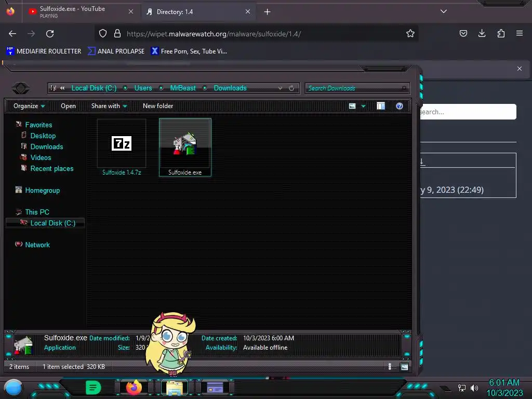Click the web page search box
This screenshot has width=532, height=399.
click(x=468, y=112)
